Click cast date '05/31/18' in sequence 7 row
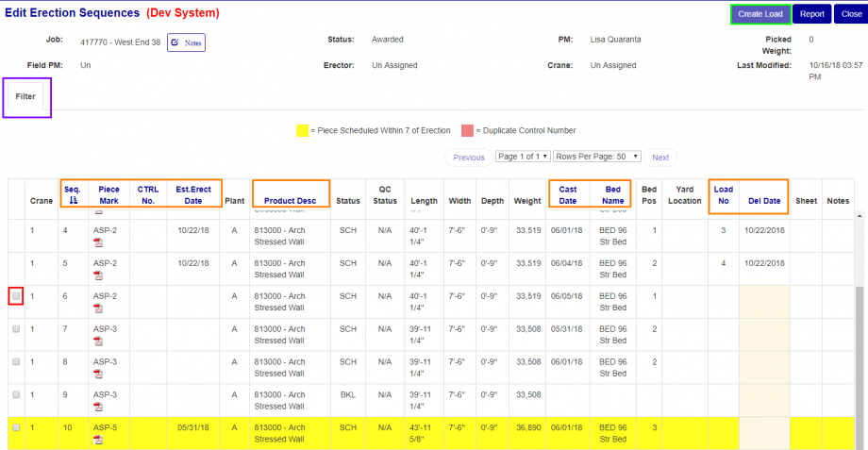The width and height of the screenshot is (868, 450). click(x=566, y=329)
